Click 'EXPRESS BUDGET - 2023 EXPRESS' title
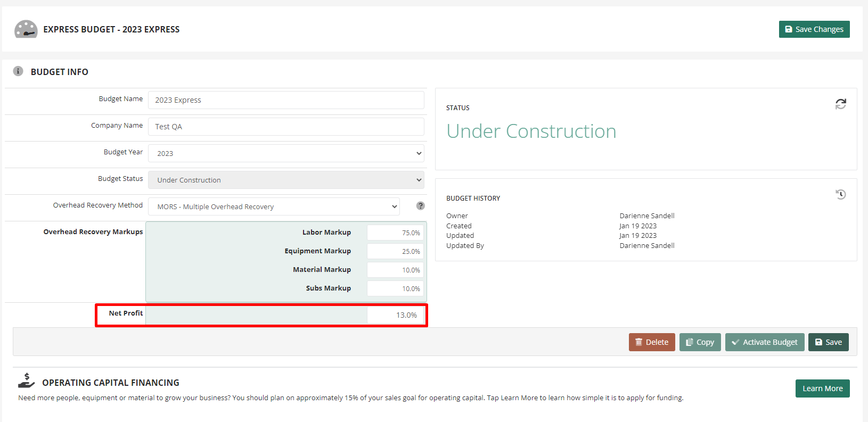Image resolution: width=868 pixels, height=422 pixels. pos(111,29)
